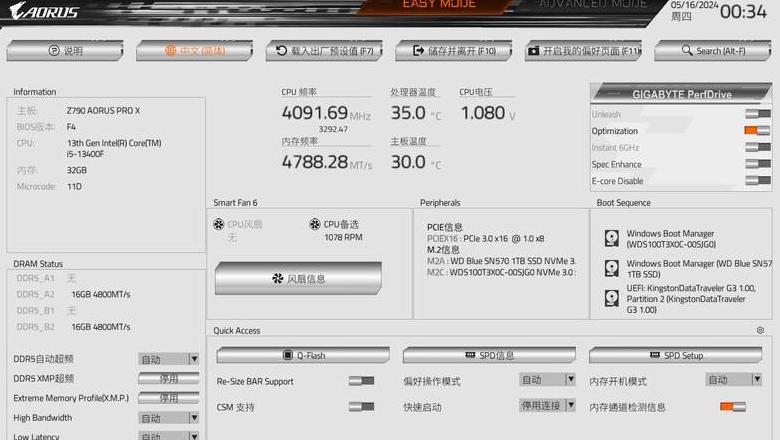780x440 pixels.
Task: Save and exit with 储存并离开 (F10)
Action: pos(454,51)
